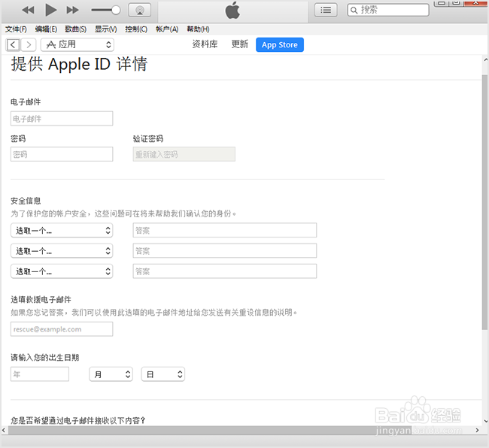Open the 日 day dropdown
The height and width of the screenshot is (448, 489).
[163, 374]
